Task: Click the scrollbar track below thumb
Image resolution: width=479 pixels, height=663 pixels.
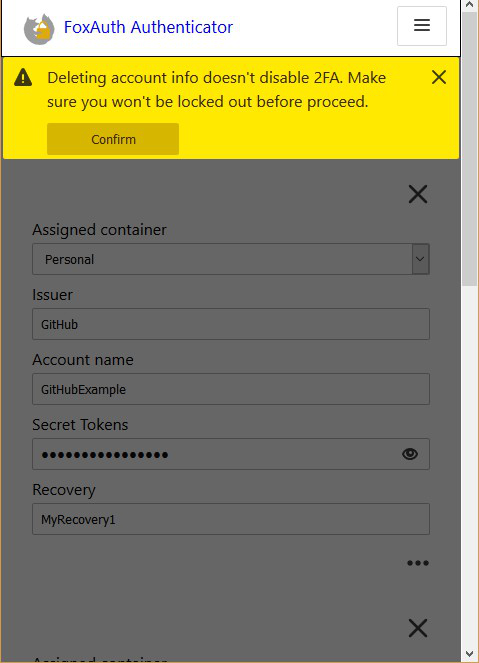Action: (470, 465)
